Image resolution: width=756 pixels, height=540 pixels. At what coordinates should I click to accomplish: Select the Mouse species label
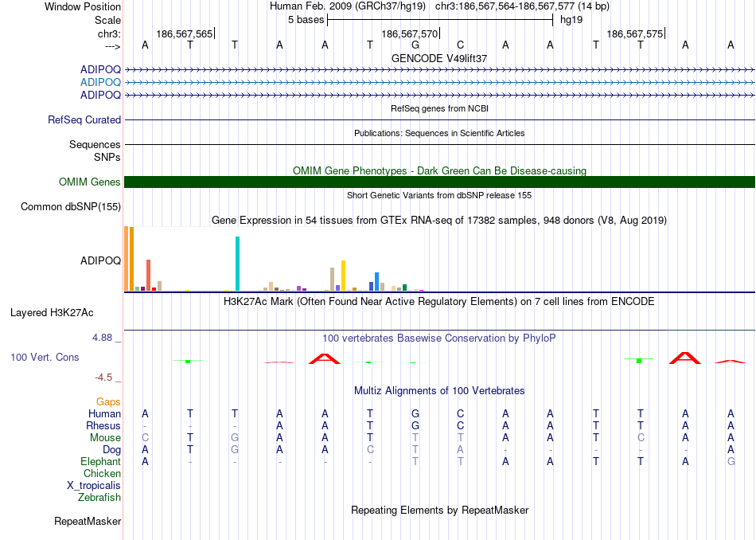point(105,438)
